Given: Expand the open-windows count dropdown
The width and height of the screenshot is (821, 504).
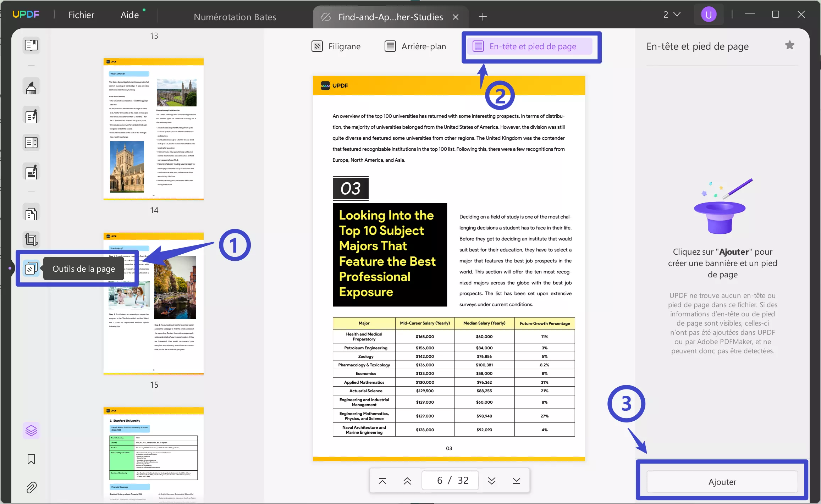Looking at the screenshot, I should click(672, 15).
